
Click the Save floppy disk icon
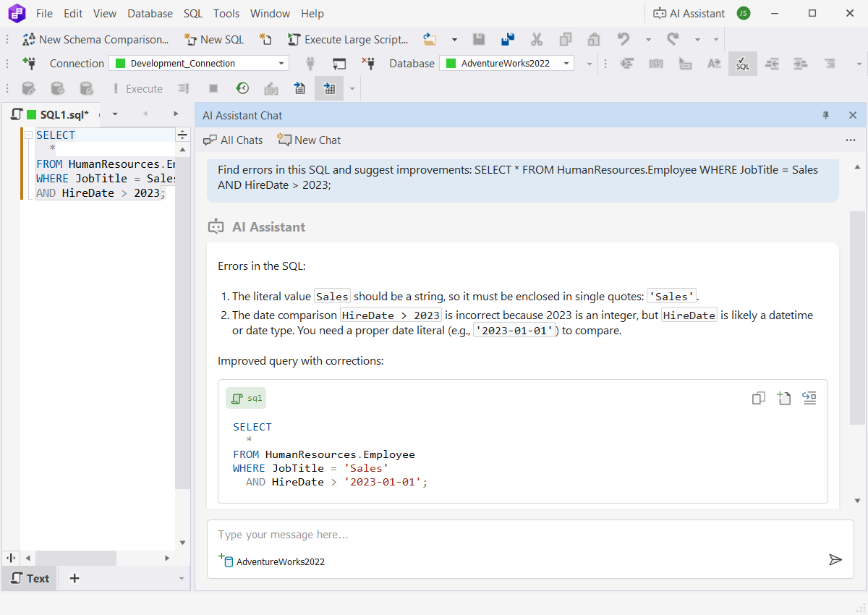pyautogui.click(x=479, y=40)
